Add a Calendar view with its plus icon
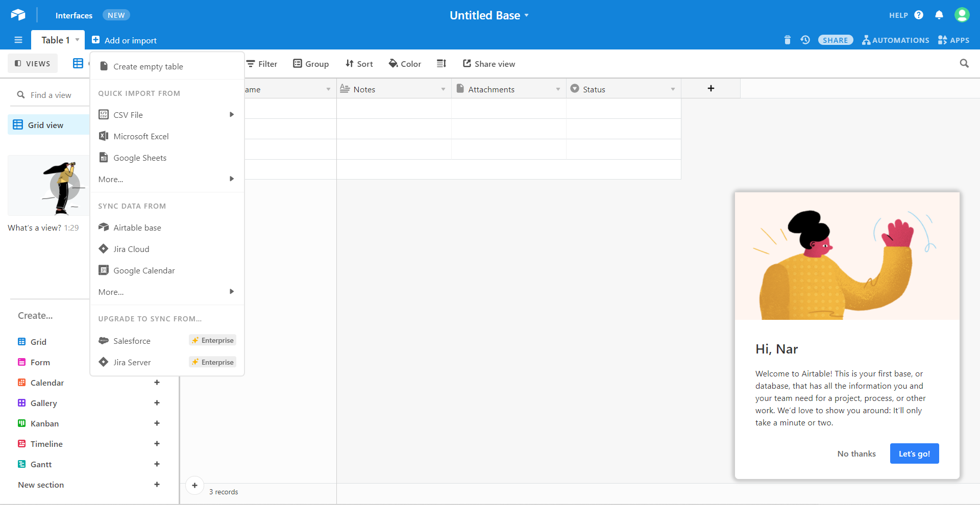This screenshot has height=505, width=980. (157, 383)
